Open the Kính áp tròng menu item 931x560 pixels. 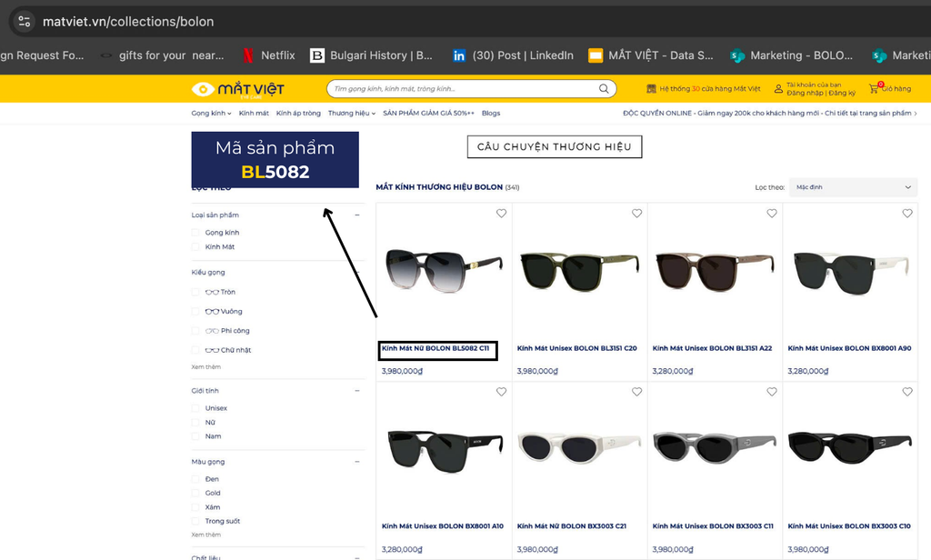pyautogui.click(x=298, y=113)
